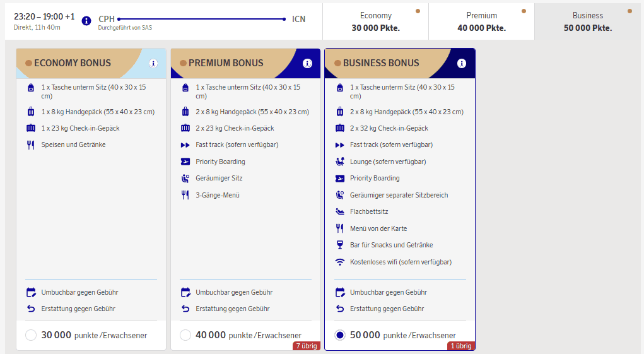Screen dimensions: 644x354
Task: Select the 40 000 punkte Premium radio button
Action: [185, 335]
